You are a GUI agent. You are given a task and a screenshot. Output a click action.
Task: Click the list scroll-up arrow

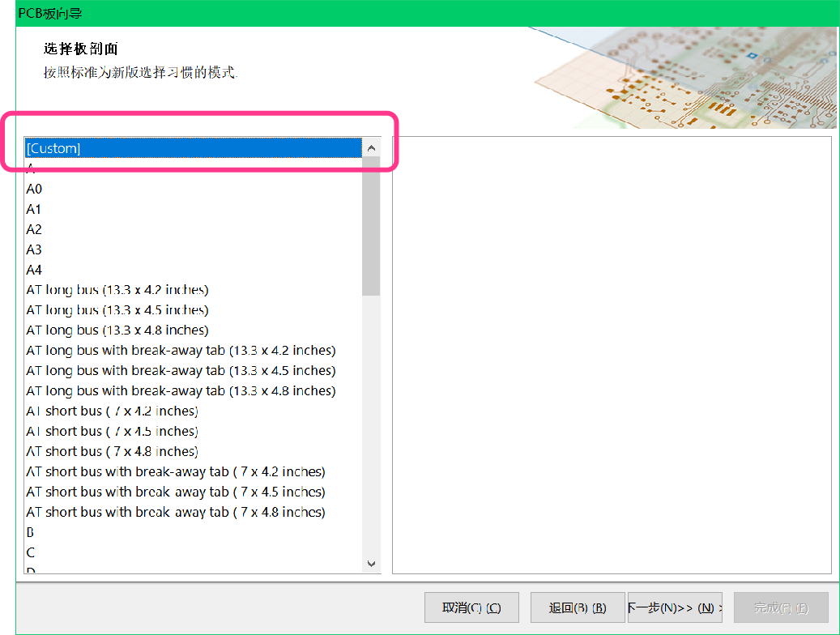(371, 148)
